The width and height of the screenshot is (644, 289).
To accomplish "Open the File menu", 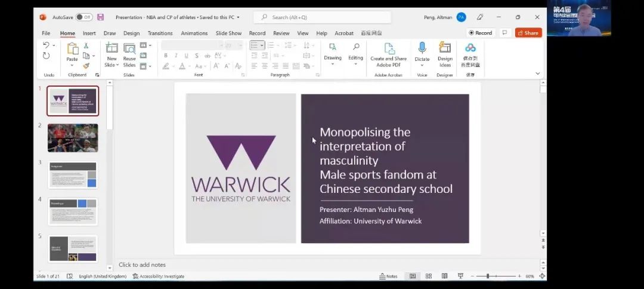I will coord(46,33).
